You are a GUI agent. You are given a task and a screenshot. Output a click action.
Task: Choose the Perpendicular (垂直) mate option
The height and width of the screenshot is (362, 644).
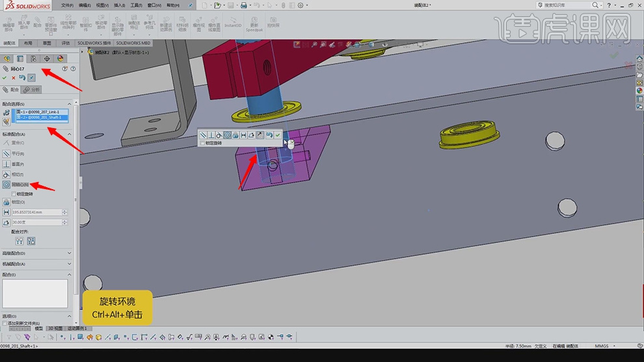click(7, 164)
